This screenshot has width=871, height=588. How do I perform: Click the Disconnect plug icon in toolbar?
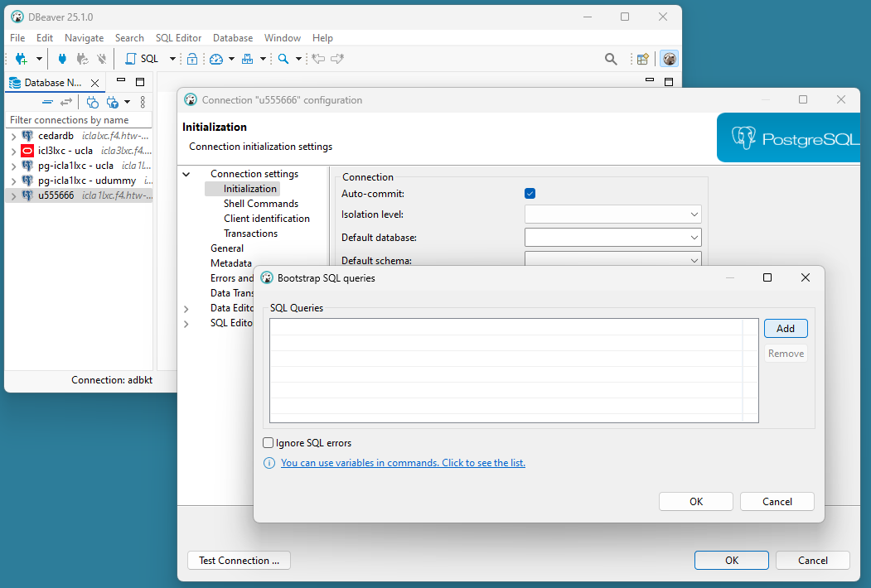pyautogui.click(x=102, y=59)
